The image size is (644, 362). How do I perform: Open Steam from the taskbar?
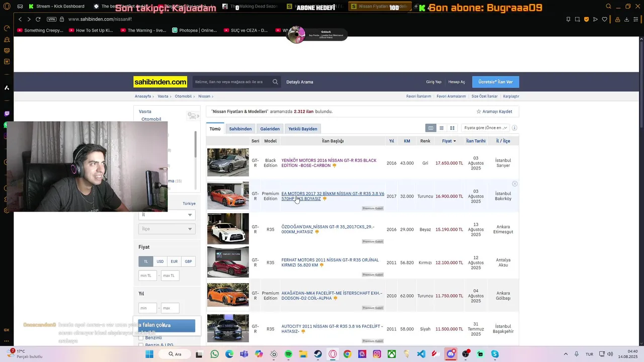tap(318, 354)
